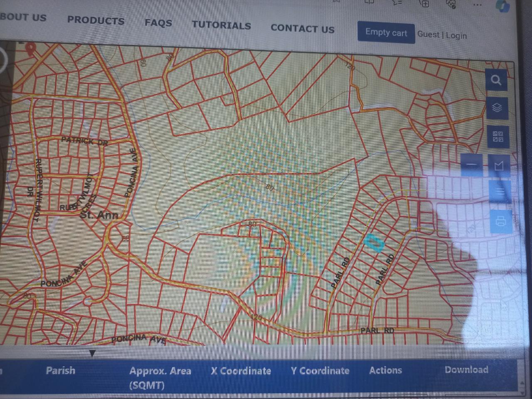Open the TUTORIALS menu item

click(221, 25)
